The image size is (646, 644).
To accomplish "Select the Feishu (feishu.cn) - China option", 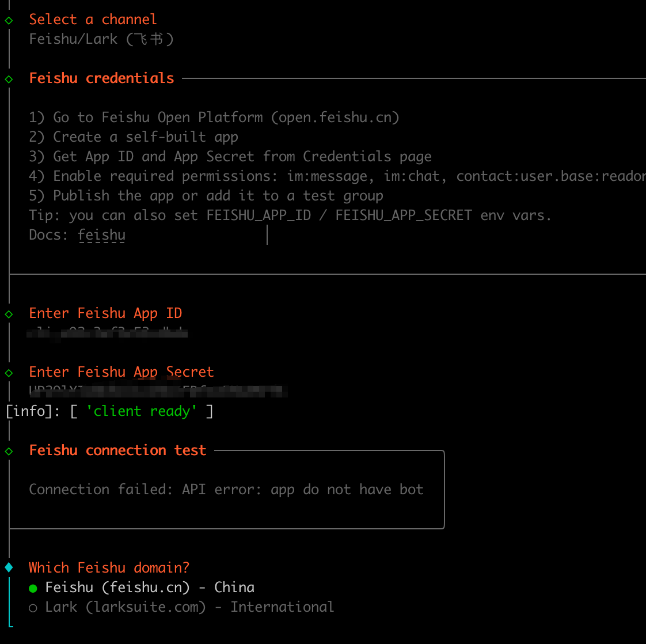I will [150, 588].
